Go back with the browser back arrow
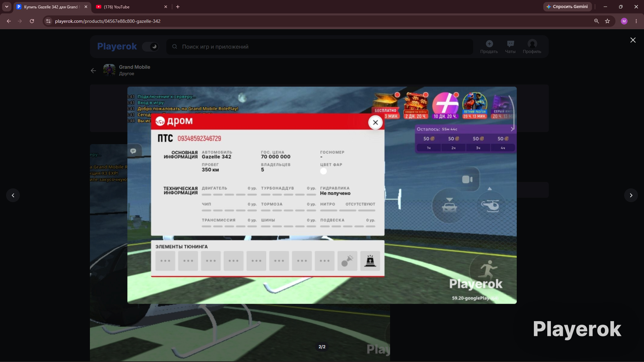Viewport: 644px width, 362px height. [9, 21]
